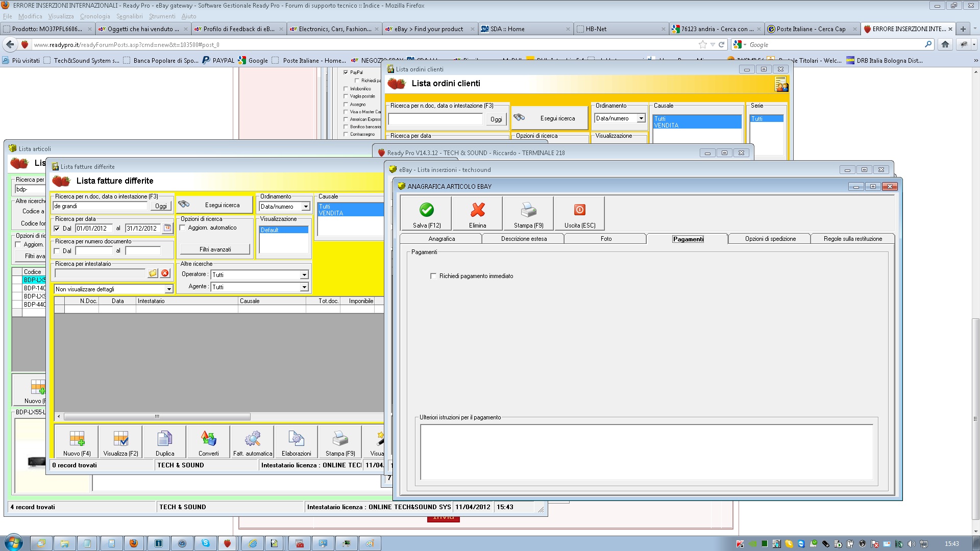Viewport: 980px width, 551px height.
Task: Click Esegui ricerca in Lista fatture differite
Action: pyautogui.click(x=215, y=205)
